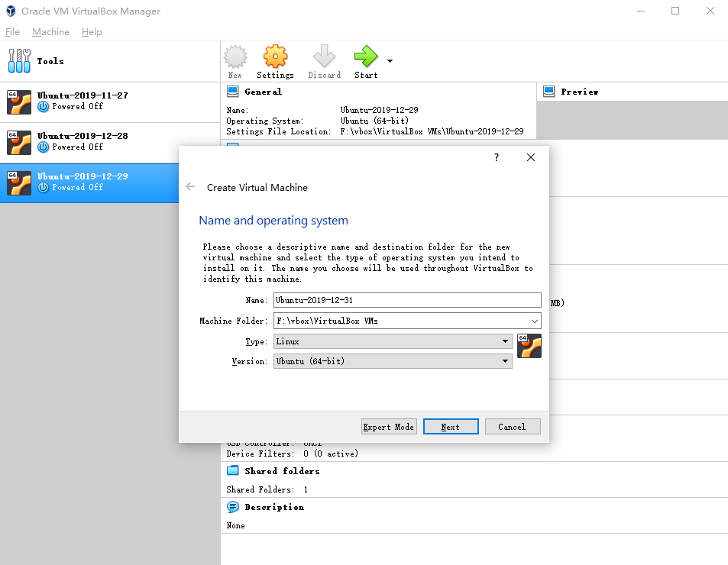
Task: Minimize the VirtualBox Manager window
Action: [641, 11]
